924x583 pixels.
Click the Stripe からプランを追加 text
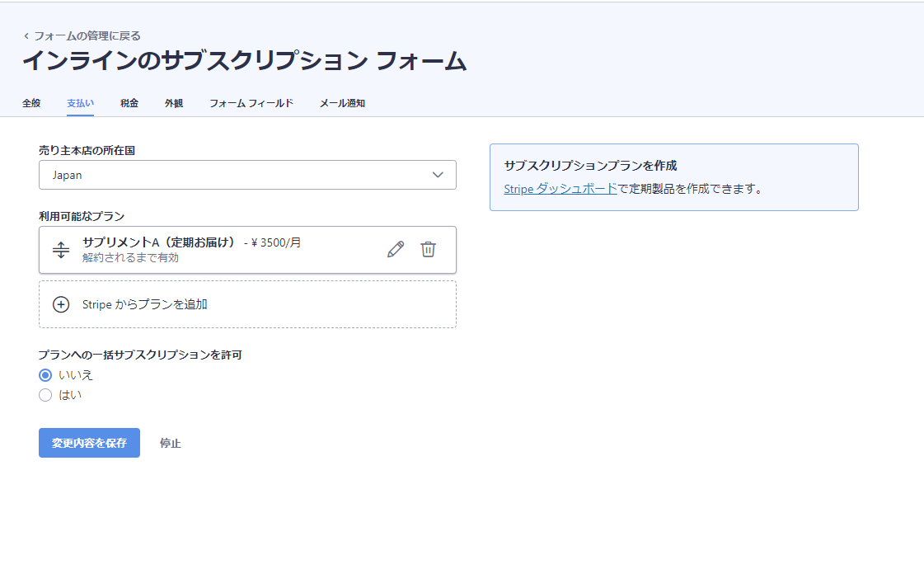[145, 304]
